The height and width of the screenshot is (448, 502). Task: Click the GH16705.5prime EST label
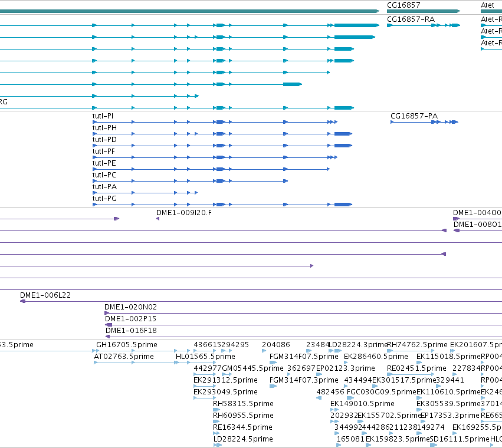[x=127, y=345]
